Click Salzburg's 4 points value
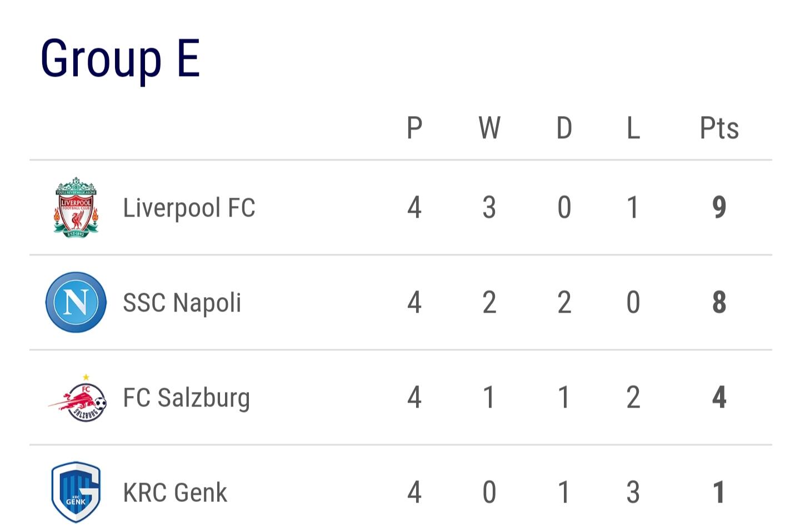This screenshot has height=532, width=800. pyautogui.click(x=719, y=398)
